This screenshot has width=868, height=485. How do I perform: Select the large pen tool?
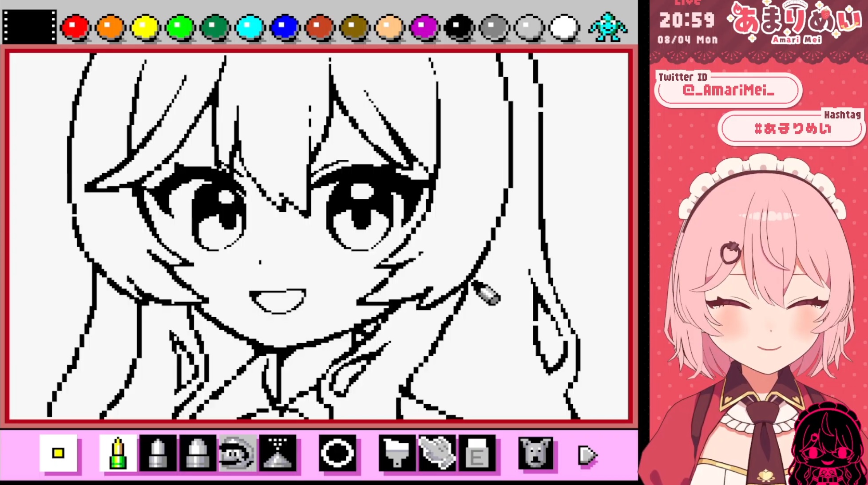point(197,453)
